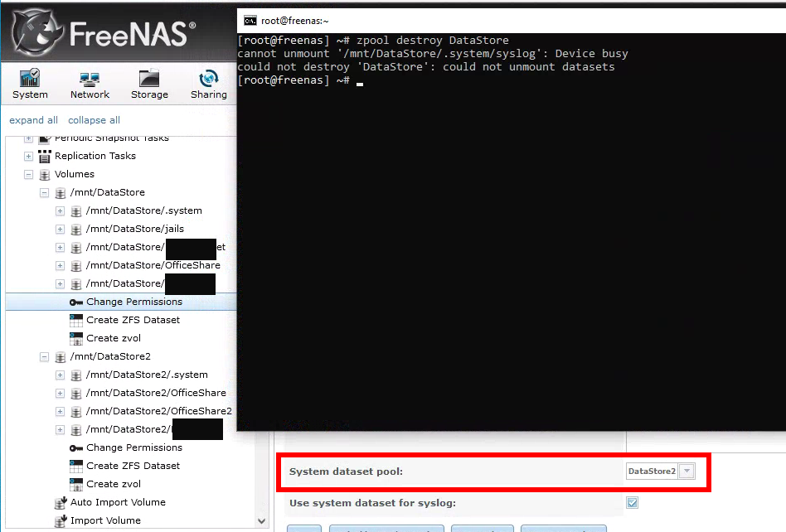
Task: Click the FreeNAS shark logo
Action: tap(36, 32)
